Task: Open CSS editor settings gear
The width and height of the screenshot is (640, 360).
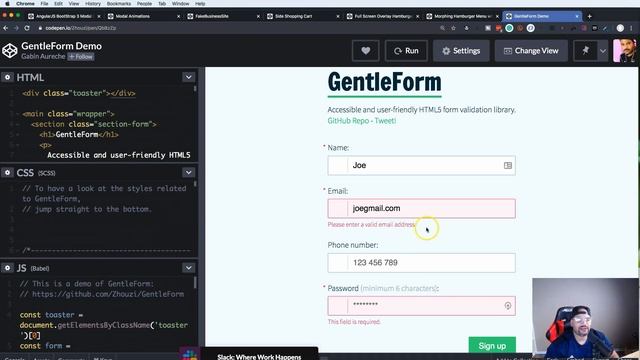Action: point(7,173)
